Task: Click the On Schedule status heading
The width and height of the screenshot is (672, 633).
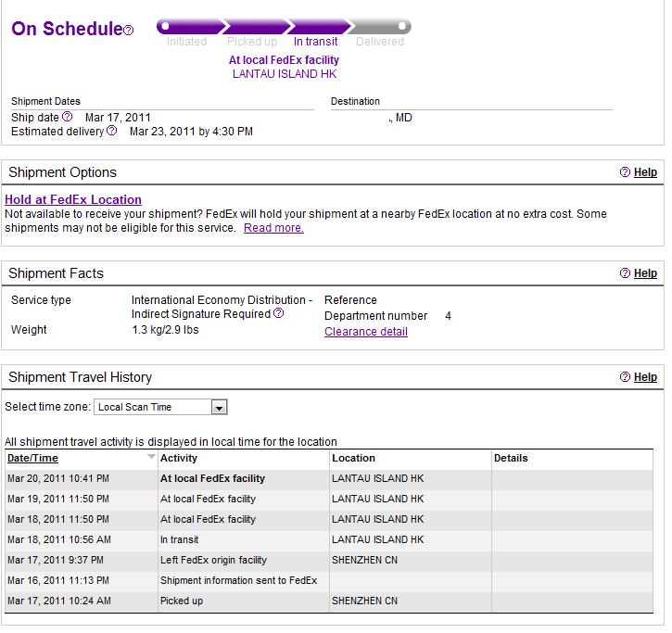Action: (x=68, y=29)
